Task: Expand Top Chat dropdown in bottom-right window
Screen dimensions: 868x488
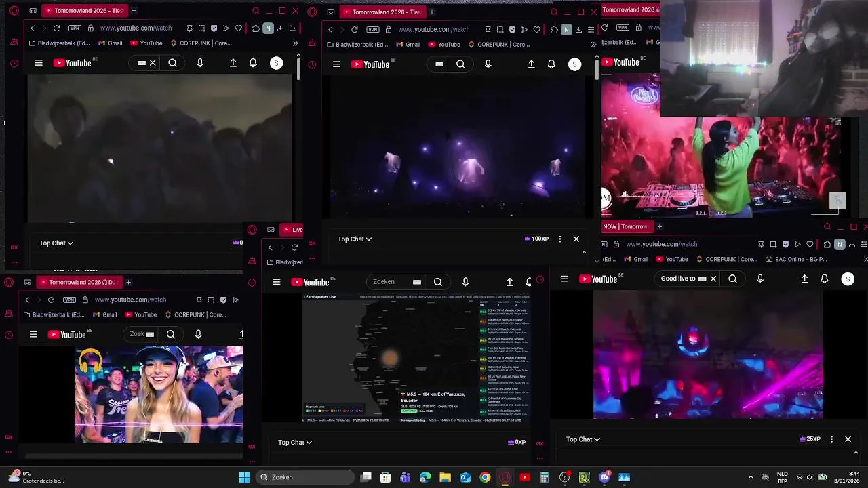Action: pos(583,439)
